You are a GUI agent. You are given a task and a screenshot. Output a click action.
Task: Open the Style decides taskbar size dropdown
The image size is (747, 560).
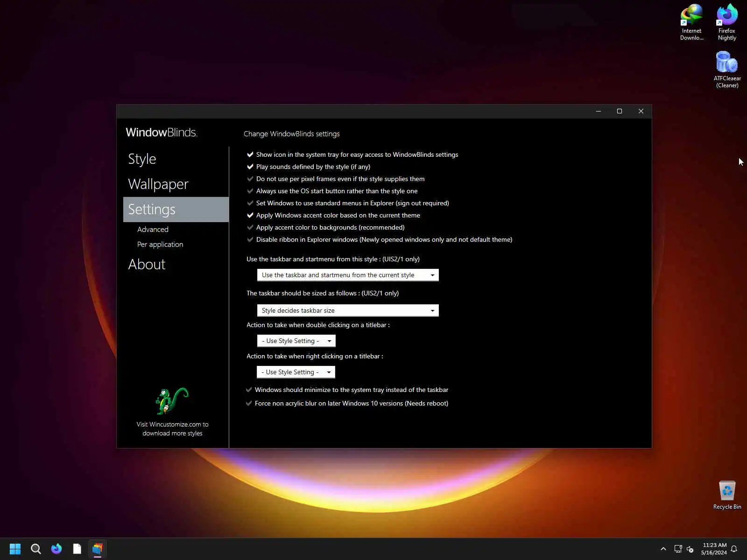click(348, 310)
